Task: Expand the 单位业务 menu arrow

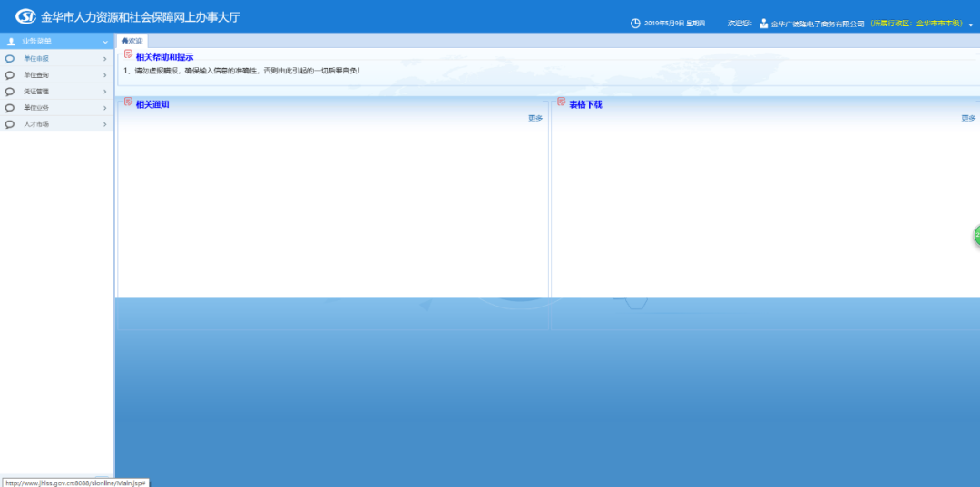Action: click(105, 107)
